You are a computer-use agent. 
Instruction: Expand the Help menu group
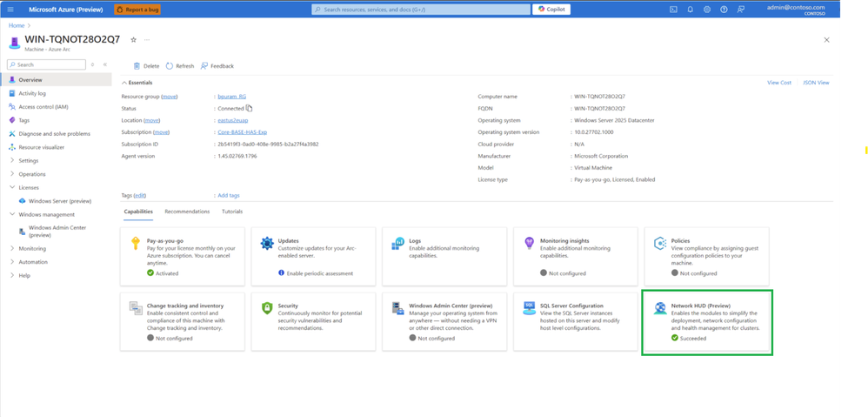[13, 275]
